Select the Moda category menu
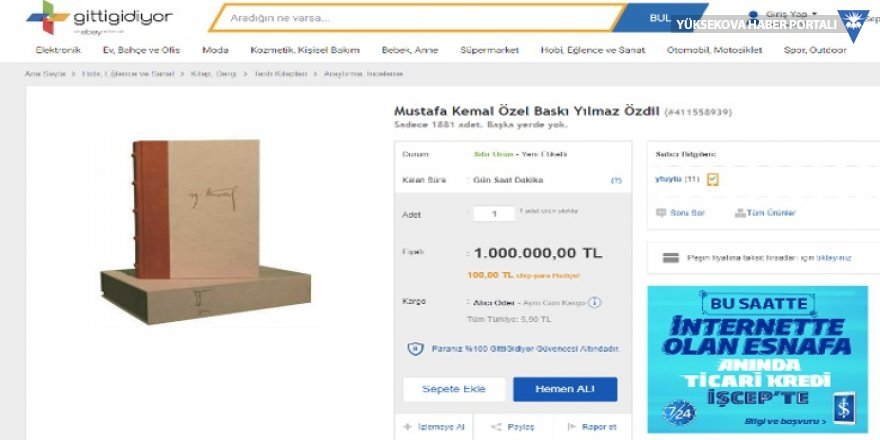880x440 pixels. pos(215,50)
